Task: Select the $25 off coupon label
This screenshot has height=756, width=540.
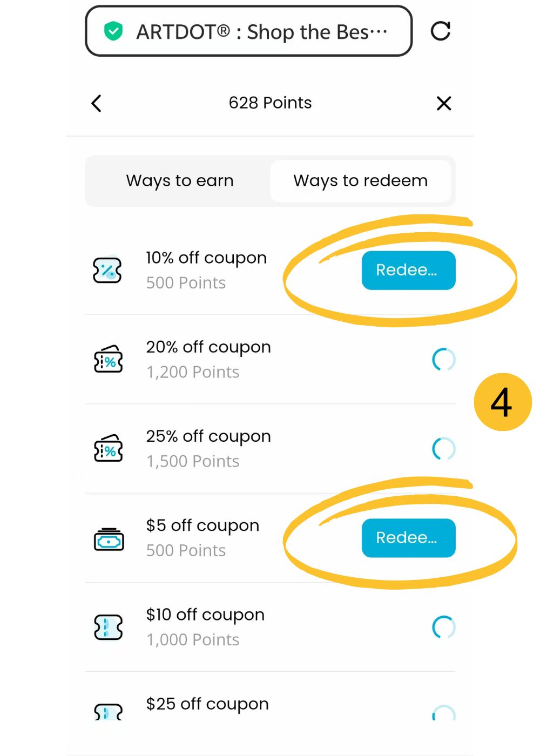Action: point(207,704)
